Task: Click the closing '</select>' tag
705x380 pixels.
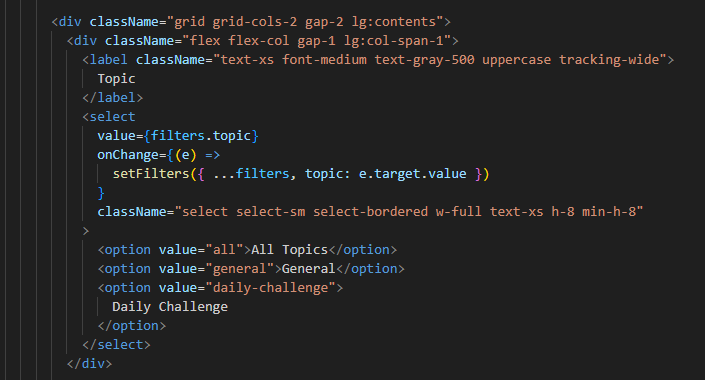Action: tap(116, 345)
